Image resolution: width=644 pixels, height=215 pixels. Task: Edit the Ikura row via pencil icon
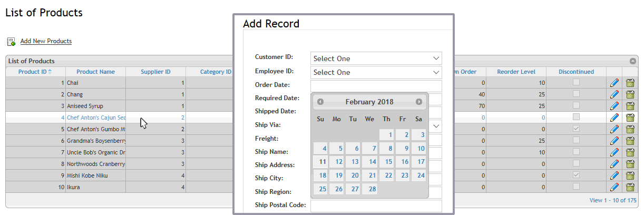click(x=614, y=187)
